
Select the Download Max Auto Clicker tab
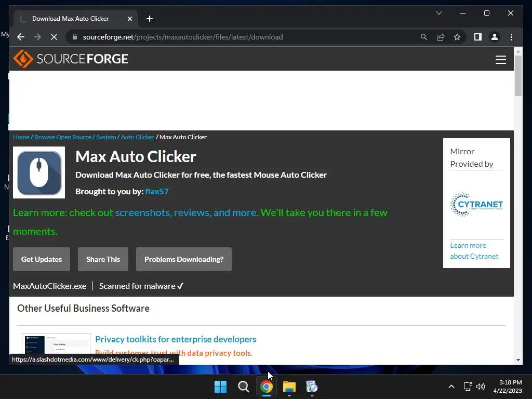(76, 19)
